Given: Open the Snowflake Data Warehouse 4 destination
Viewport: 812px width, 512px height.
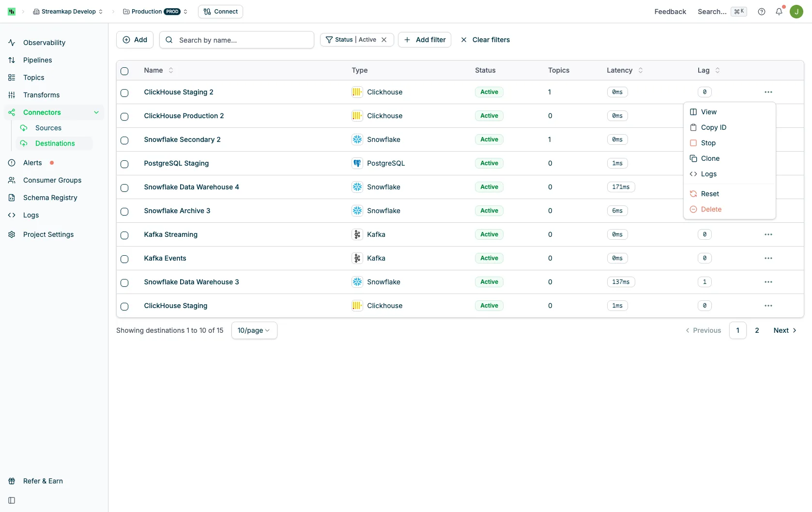Looking at the screenshot, I should pos(191,187).
